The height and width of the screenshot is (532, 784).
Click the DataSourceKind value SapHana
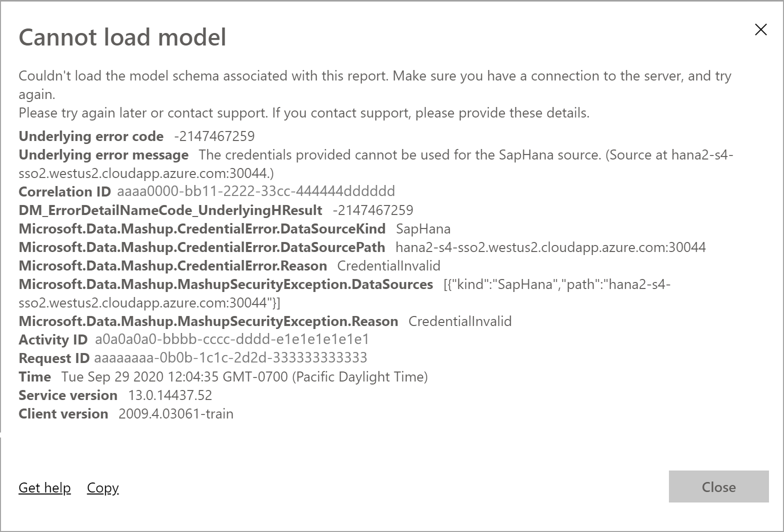click(x=423, y=228)
